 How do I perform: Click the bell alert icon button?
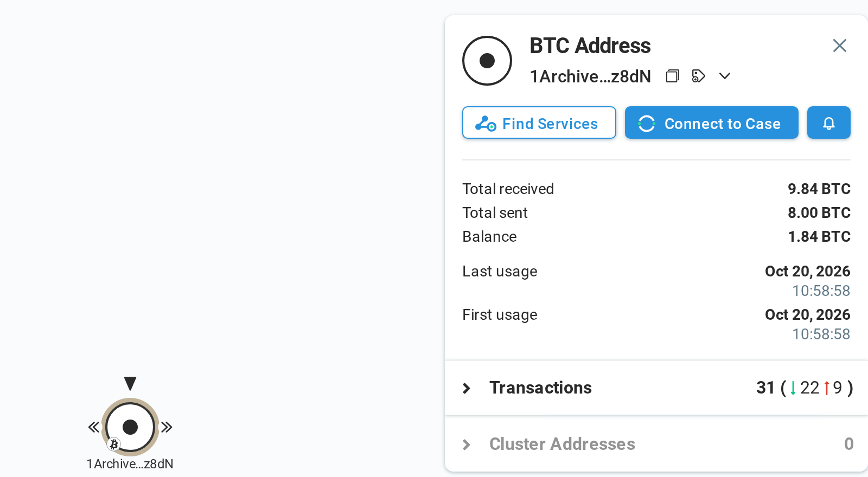coord(828,123)
